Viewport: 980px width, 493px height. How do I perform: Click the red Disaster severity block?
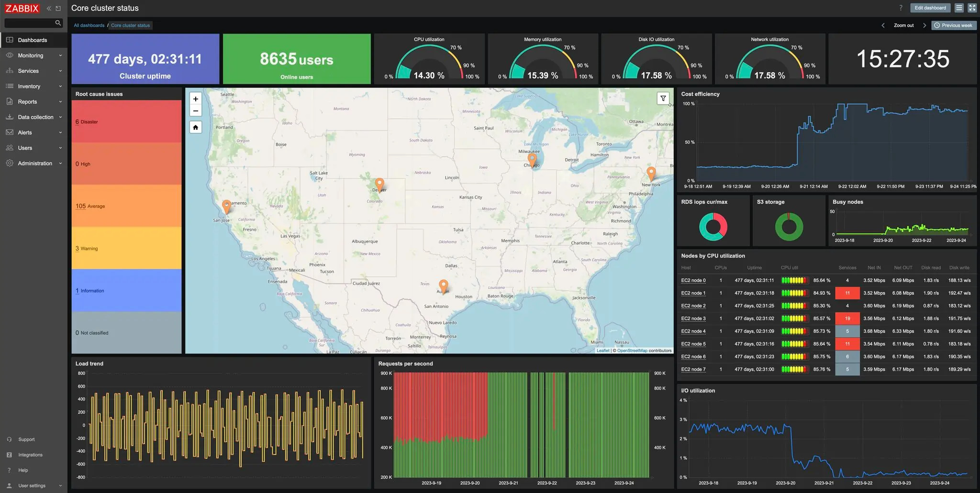126,121
